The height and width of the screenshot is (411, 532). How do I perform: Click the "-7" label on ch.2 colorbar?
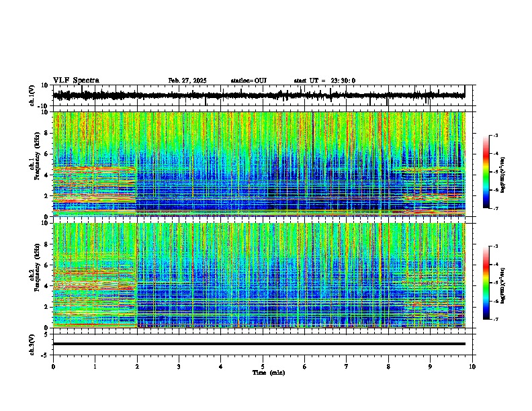pyautogui.click(x=495, y=319)
